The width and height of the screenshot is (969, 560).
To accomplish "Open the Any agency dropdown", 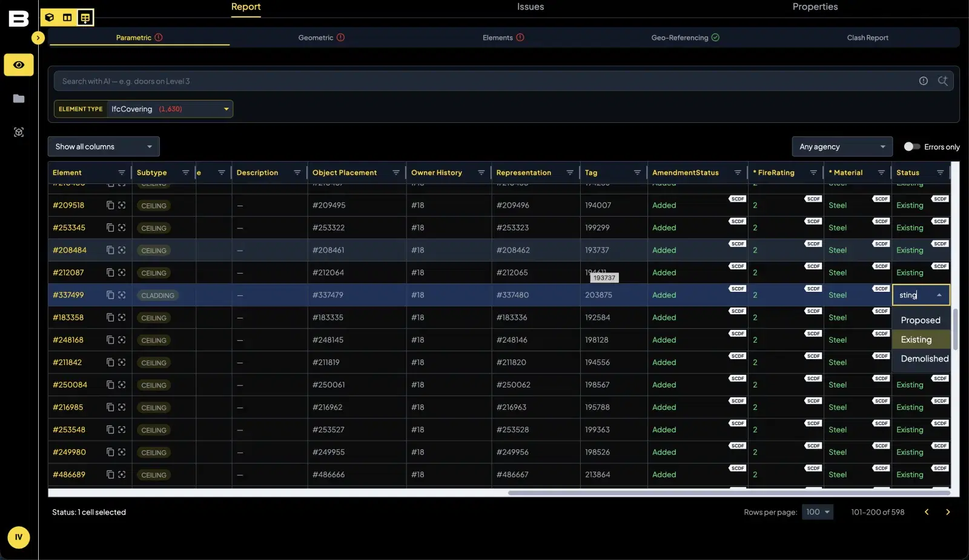I will click(842, 147).
